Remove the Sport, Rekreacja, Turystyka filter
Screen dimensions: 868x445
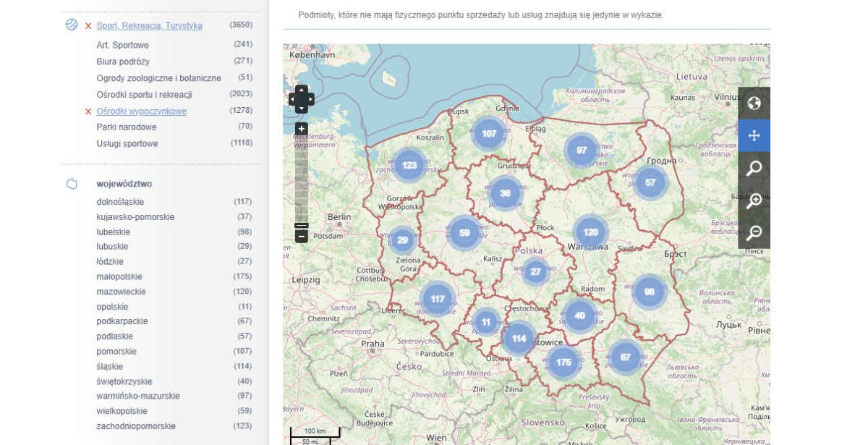point(88,26)
